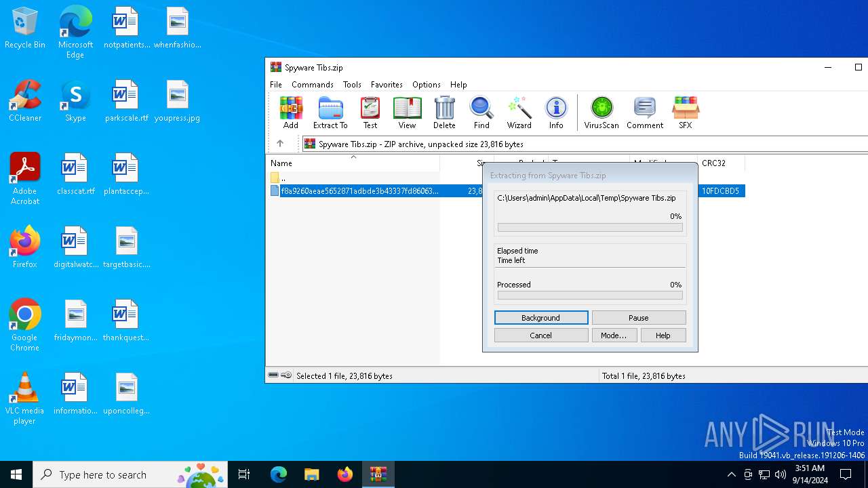Click WinRAR icon in taskbar
This screenshot has width=868, height=488.
(x=378, y=474)
